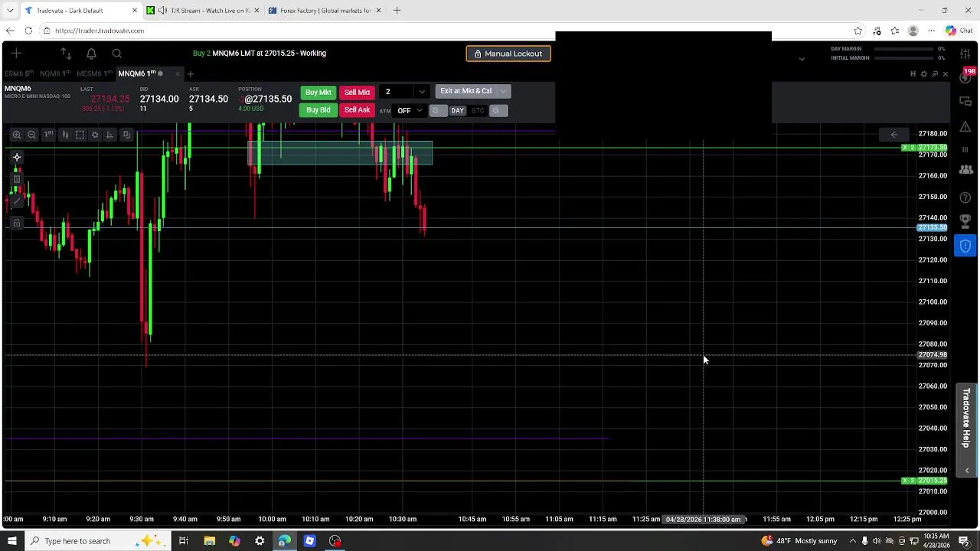980x551 pixels.
Task: Close the MNQM6 1m chart tab
Action: (x=178, y=74)
